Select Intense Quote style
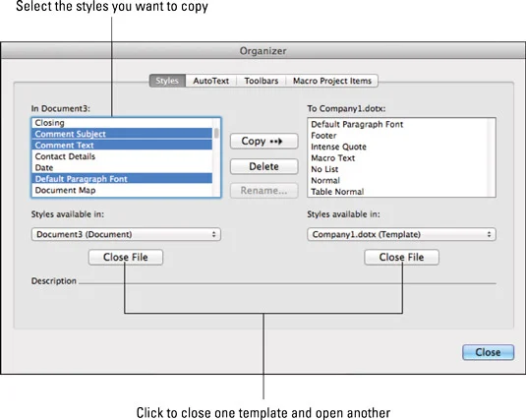 (x=398, y=147)
